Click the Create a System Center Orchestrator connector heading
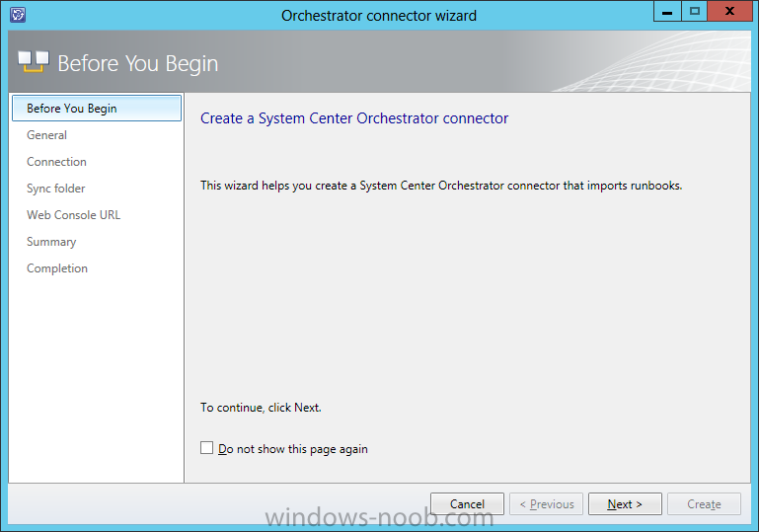 [x=354, y=118]
